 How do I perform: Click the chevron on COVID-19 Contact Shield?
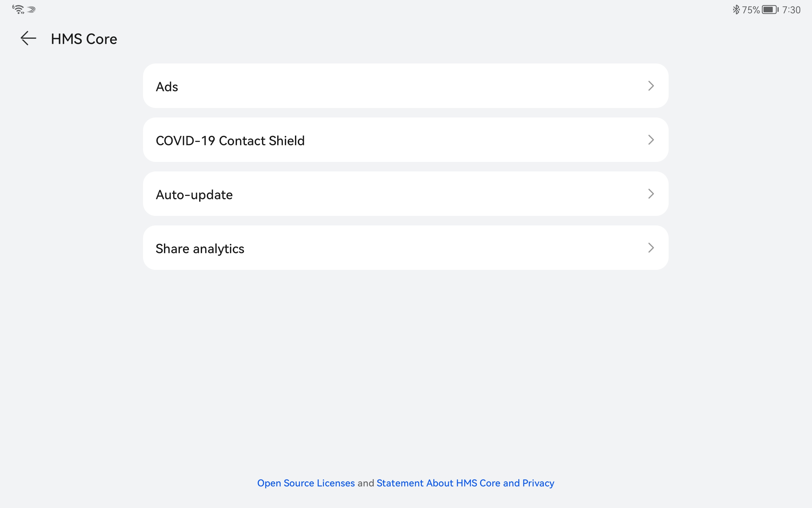[651, 140]
